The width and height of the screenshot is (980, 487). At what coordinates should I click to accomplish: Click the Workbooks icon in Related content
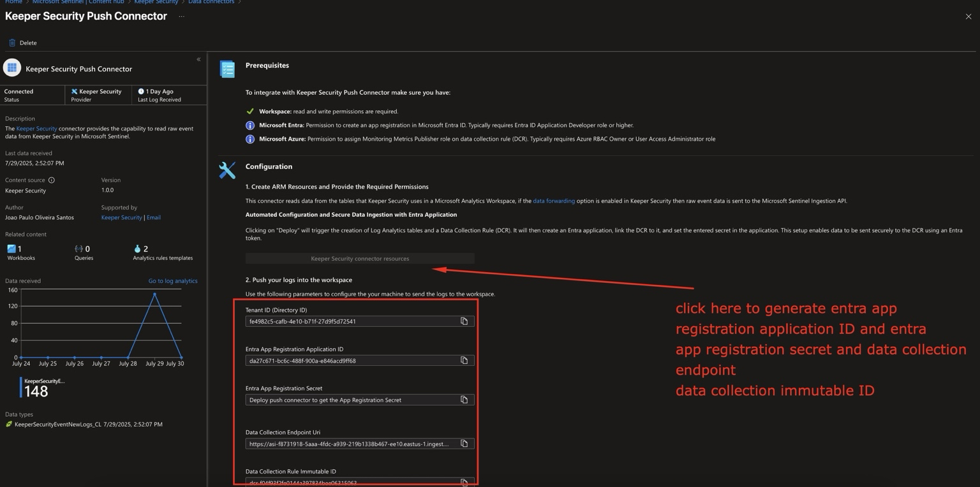tap(11, 249)
